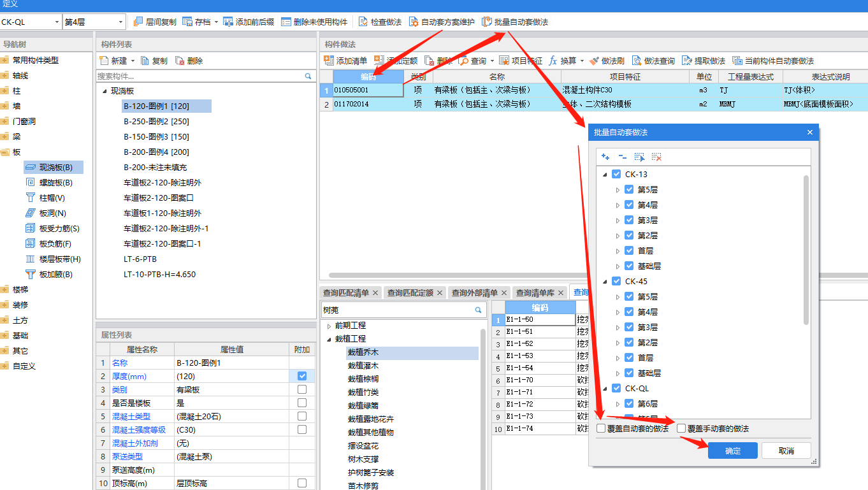Check 覆盖自动套的做法 checkbox
This screenshot has width=868, height=490.
(601, 429)
